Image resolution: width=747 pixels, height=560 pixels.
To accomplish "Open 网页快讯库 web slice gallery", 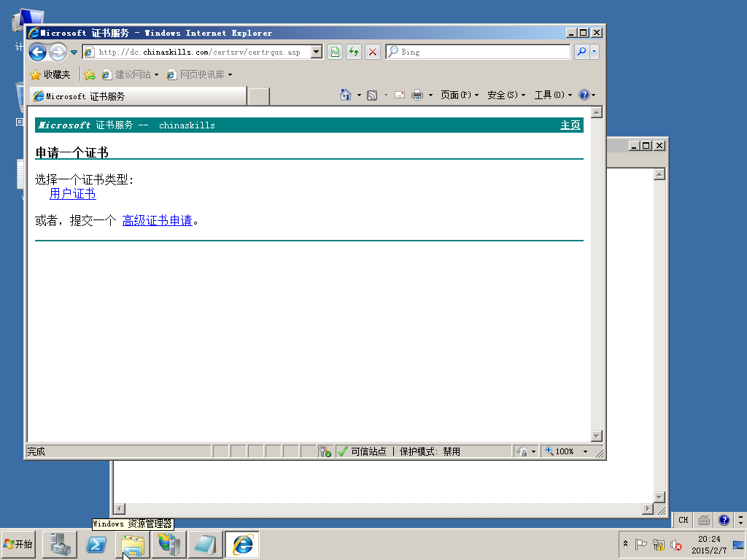I will (x=199, y=75).
